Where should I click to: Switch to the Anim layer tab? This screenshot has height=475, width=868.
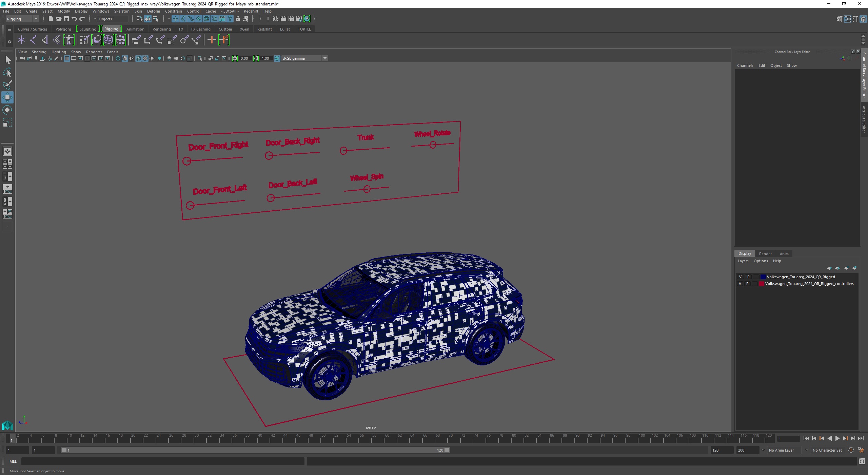(x=784, y=254)
